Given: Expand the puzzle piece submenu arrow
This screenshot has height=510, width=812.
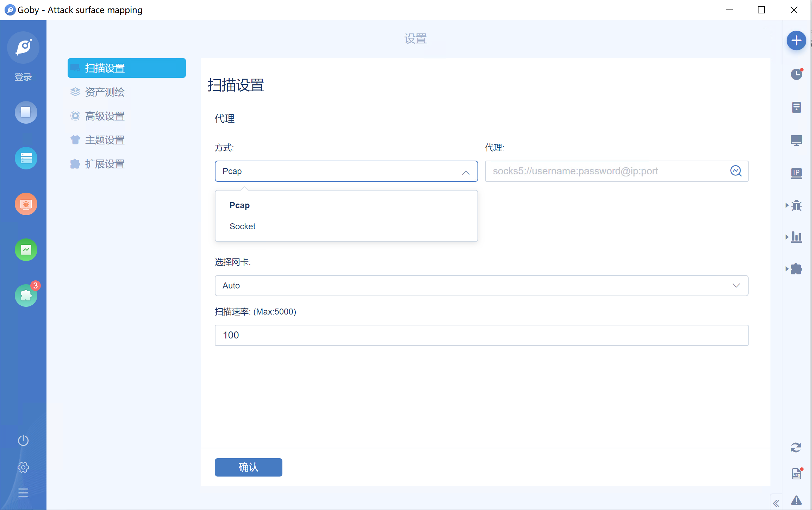Looking at the screenshot, I should pyautogui.click(x=787, y=269).
